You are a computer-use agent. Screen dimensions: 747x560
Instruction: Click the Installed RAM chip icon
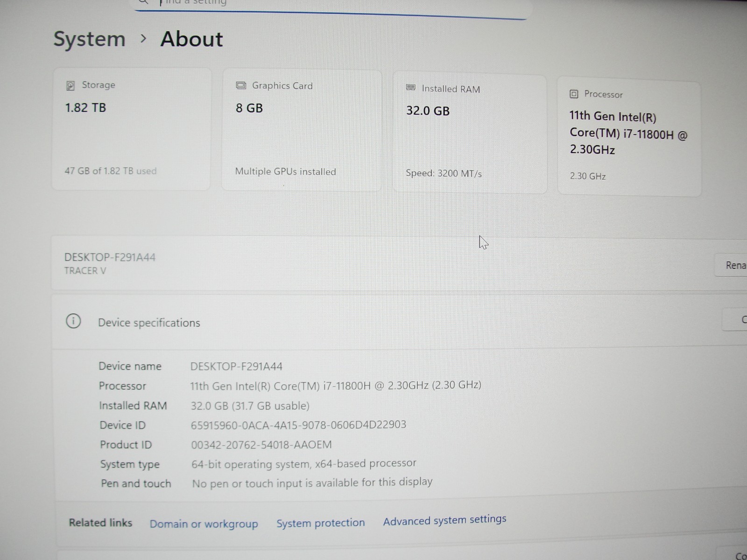point(411,88)
